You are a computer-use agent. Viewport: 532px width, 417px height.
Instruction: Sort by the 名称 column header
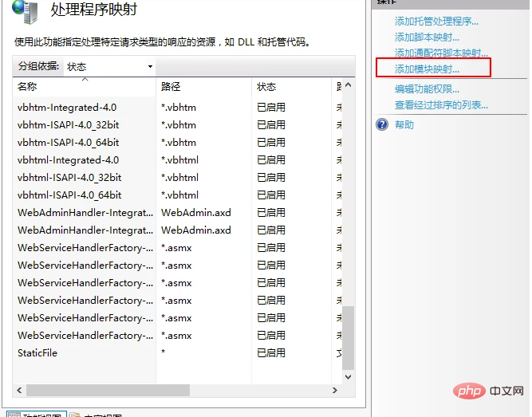click(x=84, y=87)
